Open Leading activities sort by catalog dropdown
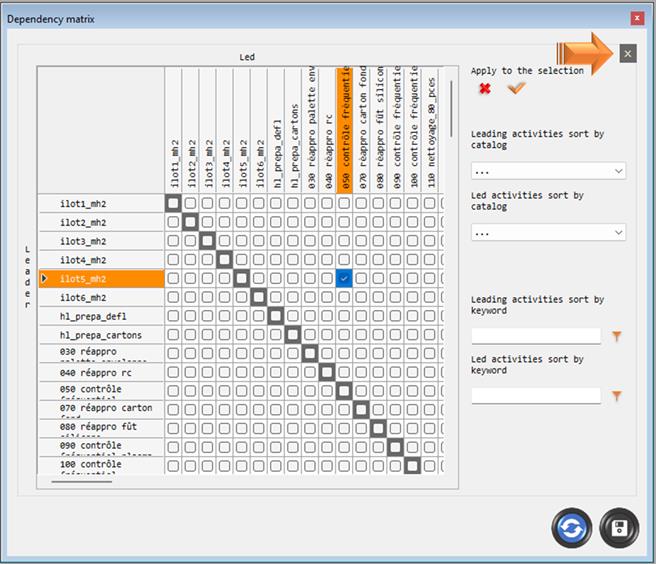The image size is (656, 564). [548, 171]
